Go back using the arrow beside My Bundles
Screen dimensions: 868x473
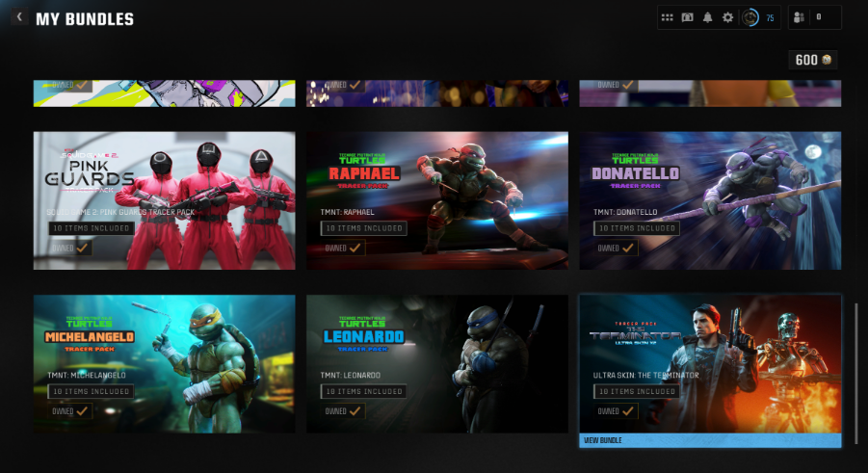[x=19, y=17]
